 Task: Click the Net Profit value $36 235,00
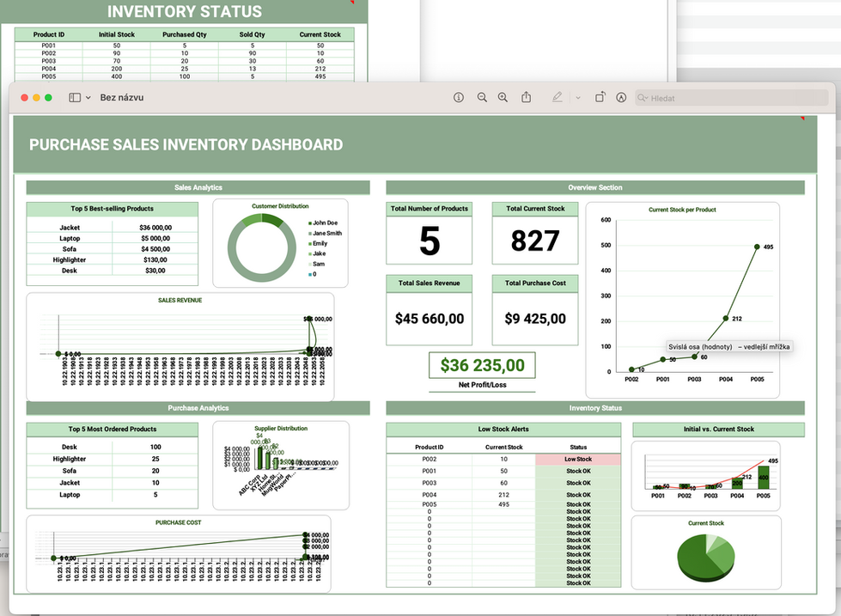(482, 365)
